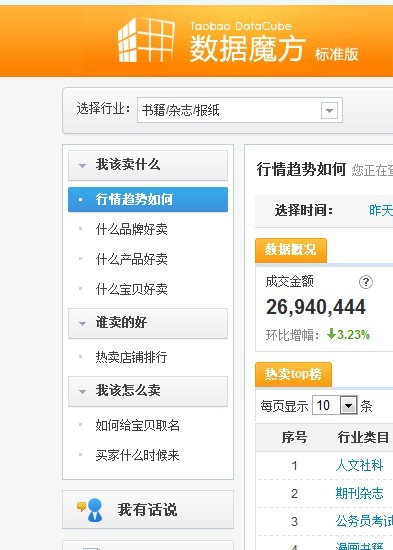The image size is (393, 550).
Task: Open the 选择行业 dropdown arrow
Action: pyautogui.click(x=329, y=110)
